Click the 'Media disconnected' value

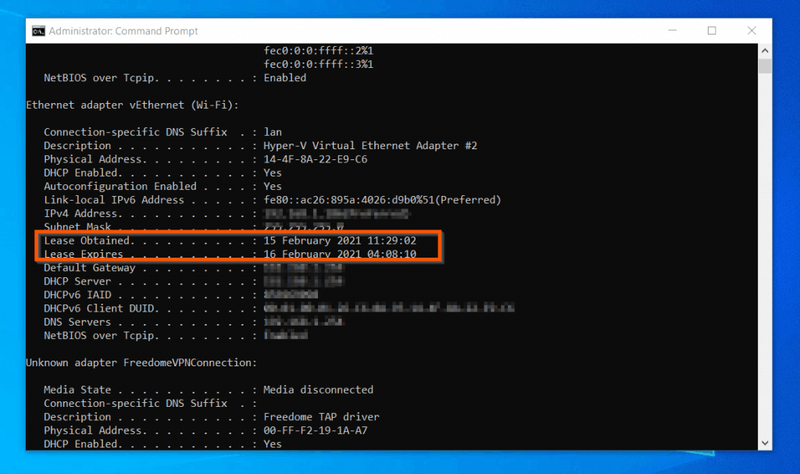point(318,390)
